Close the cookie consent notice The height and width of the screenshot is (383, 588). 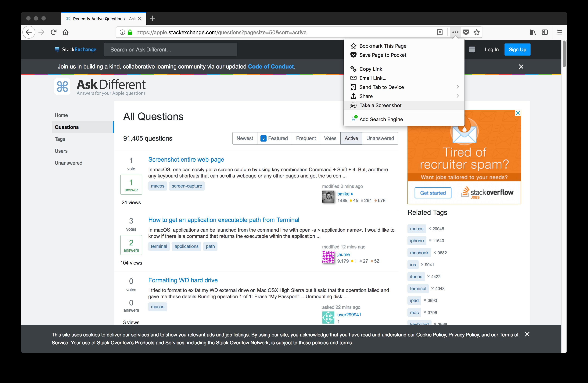pyautogui.click(x=528, y=334)
